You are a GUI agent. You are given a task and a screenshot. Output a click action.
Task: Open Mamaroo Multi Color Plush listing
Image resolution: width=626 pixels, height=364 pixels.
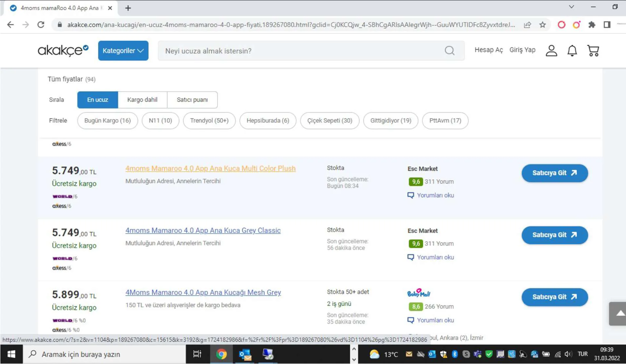210,168
